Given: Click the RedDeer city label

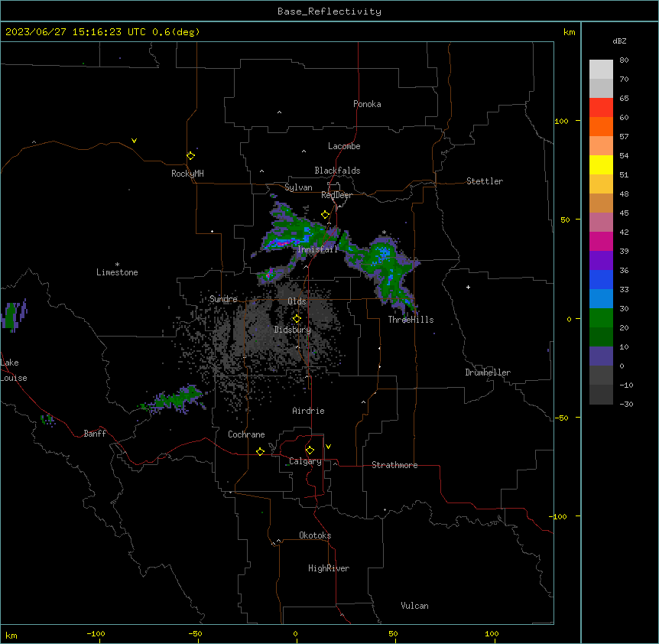Looking at the screenshot, I should coord(336,195).
